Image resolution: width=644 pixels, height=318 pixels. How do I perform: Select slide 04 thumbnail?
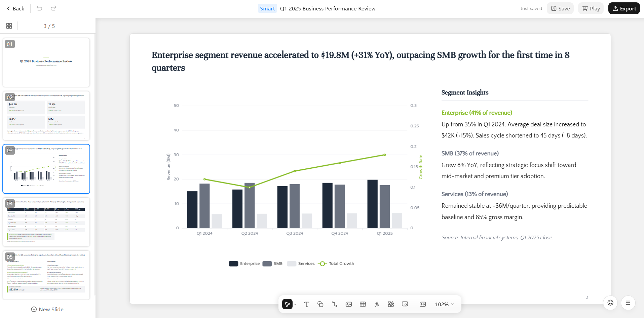point(46,222)
